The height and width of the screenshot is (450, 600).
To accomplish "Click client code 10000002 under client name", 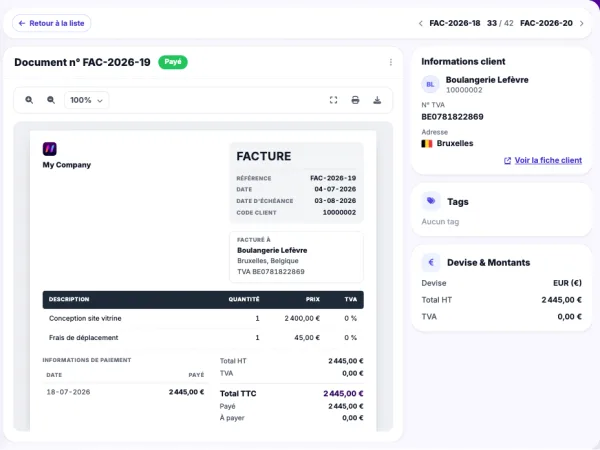I will pyautogui.click(x=464, y=90).
